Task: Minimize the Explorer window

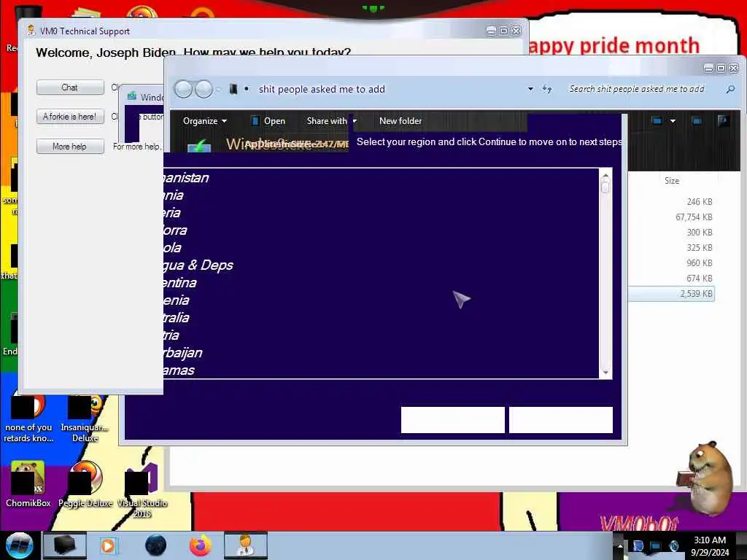Action: click(x=708, y=69)
